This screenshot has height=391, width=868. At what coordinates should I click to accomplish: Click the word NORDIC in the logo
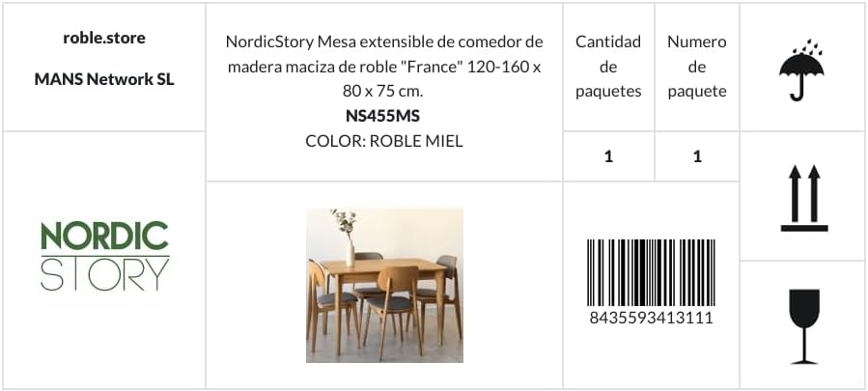(105, 236)
